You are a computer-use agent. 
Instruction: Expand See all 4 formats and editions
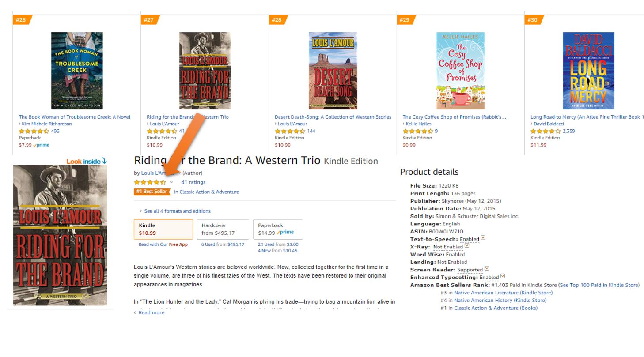(175, 211)
